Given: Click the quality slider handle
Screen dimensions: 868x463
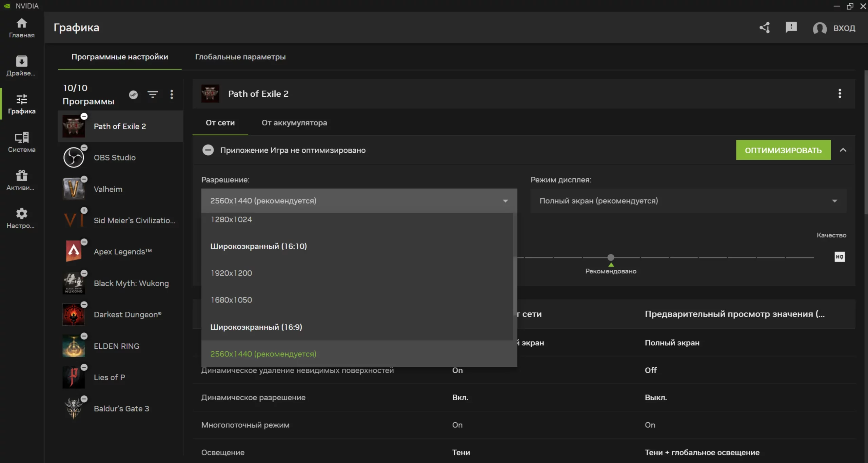Looking at the screenshot, I should click(x=611, y=257).
